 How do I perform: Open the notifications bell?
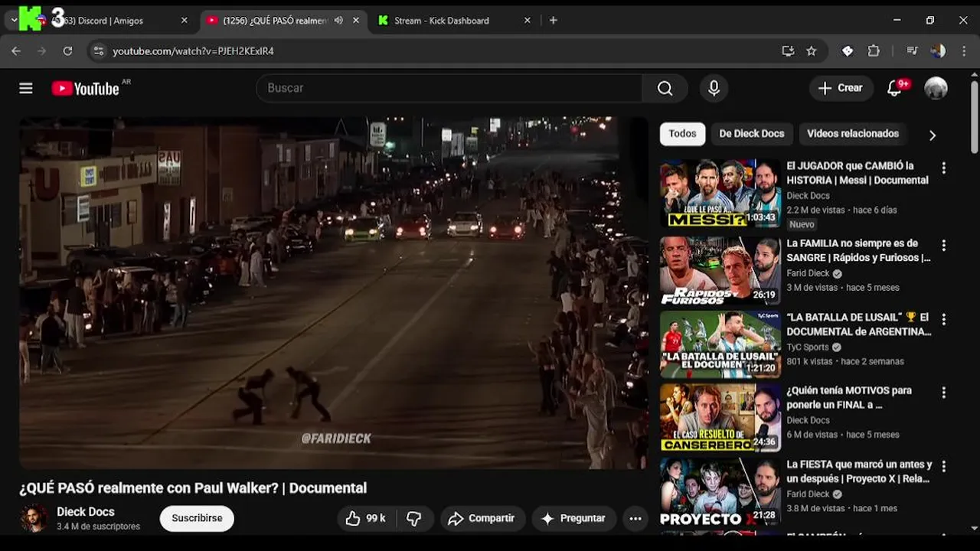point(894,88)
